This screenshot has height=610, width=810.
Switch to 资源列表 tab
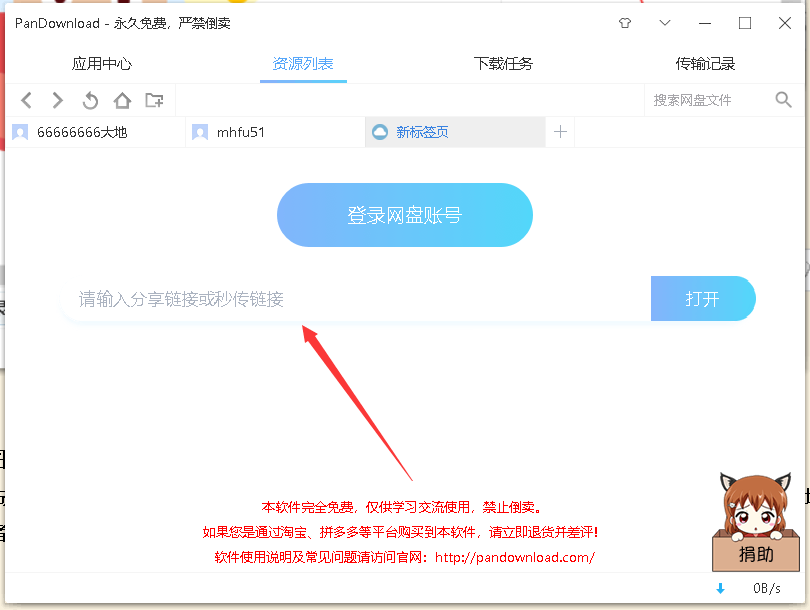[x=303, y=64]
